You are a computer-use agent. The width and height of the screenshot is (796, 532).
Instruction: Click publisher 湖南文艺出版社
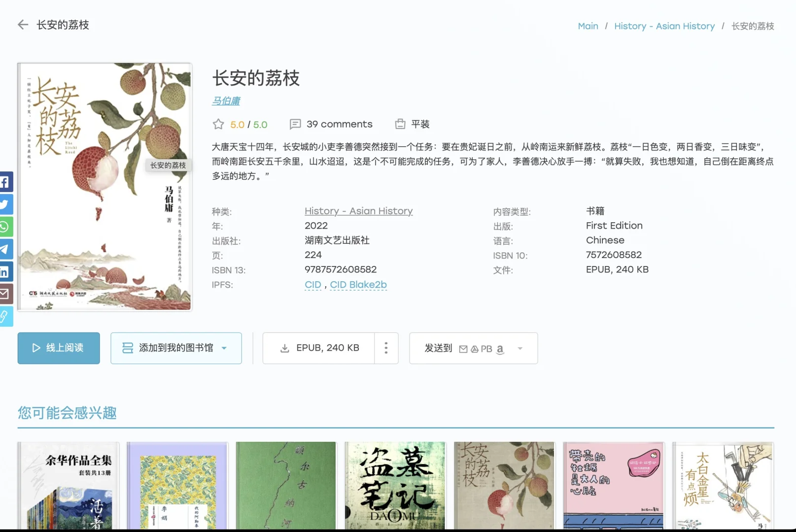[x=337, y=240]
